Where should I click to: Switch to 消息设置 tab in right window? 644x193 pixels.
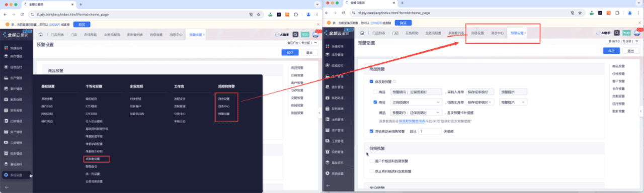pos(477,33)
